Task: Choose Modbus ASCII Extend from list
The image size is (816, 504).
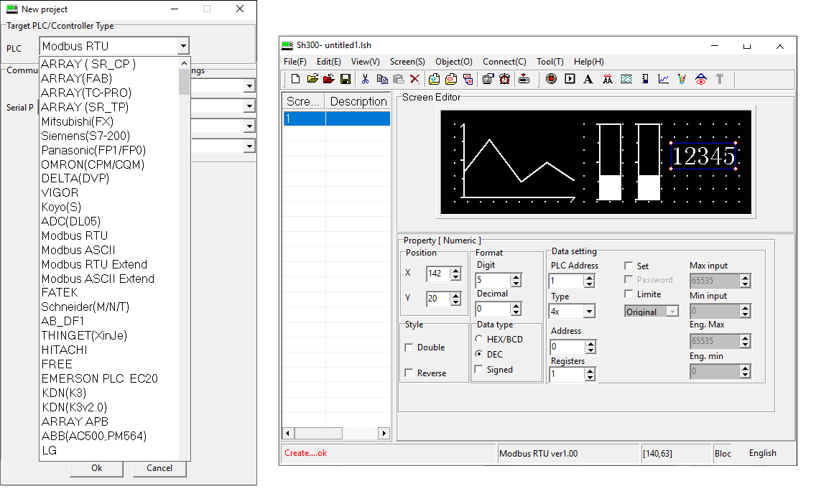Action: tap(98, 279)
